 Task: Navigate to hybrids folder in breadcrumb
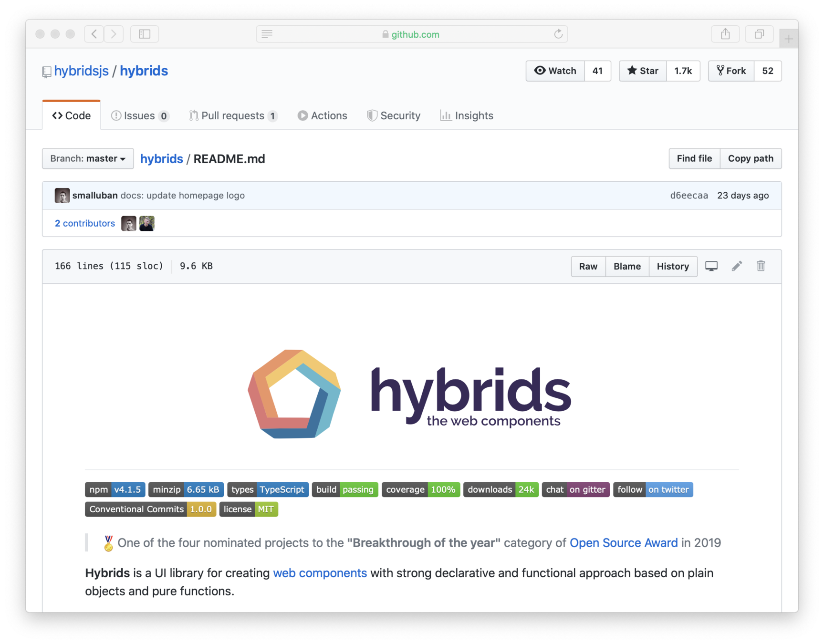pyautogui.click(x=162, y=159)
